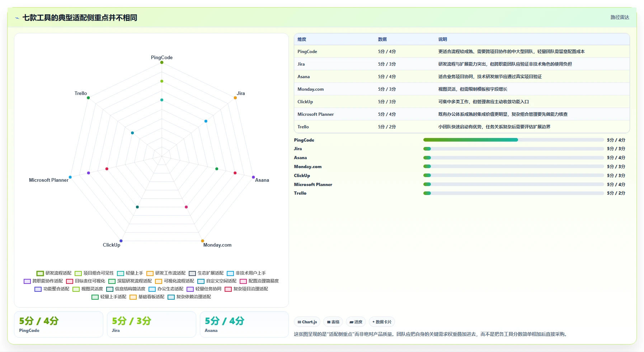Click the Trello progress bar
This screenshot has width=644, height=352.
click(513, 193)
